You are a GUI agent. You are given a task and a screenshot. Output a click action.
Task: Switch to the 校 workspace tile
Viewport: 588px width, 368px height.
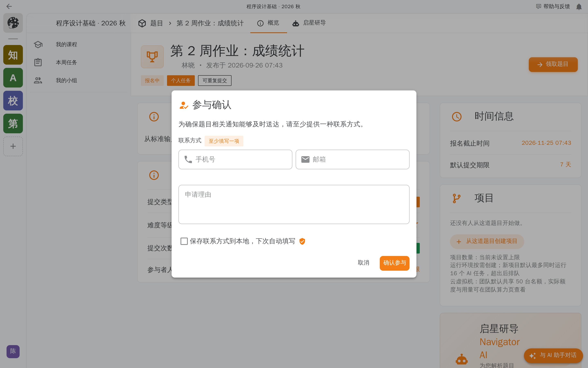pos(13,101)
